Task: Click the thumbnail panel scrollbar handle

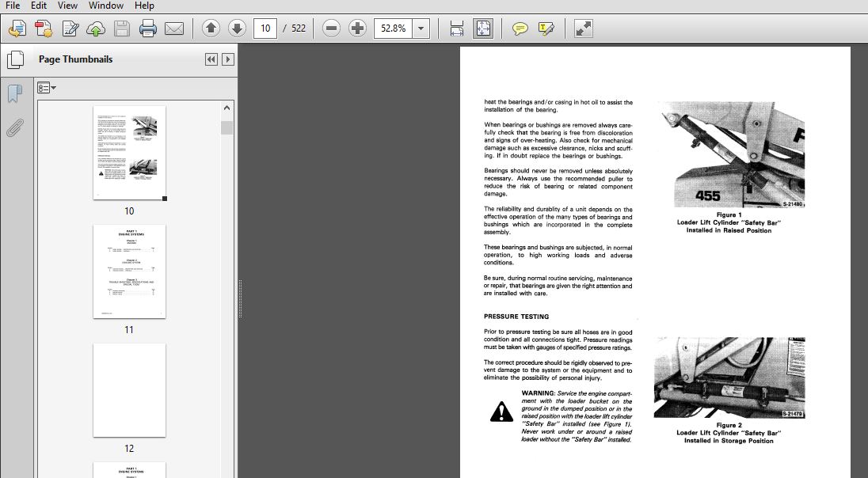Action: (x=227, y=127)
